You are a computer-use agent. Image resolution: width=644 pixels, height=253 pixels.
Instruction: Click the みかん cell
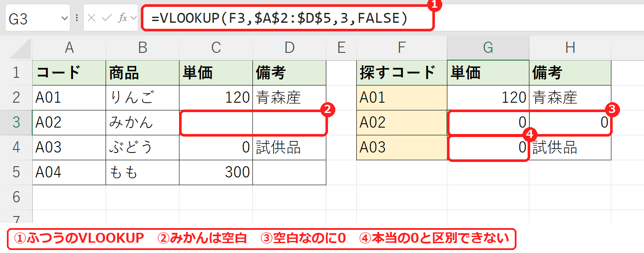tap(143, 122)
